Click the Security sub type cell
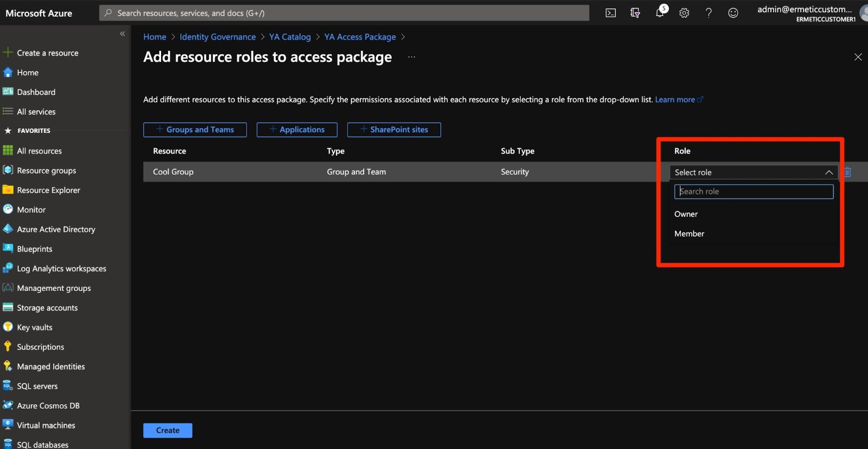 tap(515, 172)
